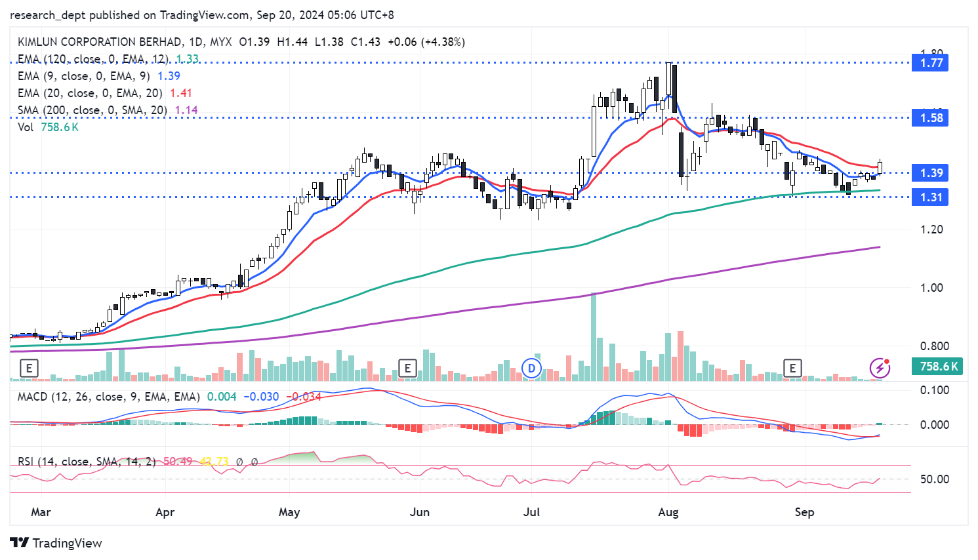Click the 758.6K volume axis label
This screenshot has width=978, height=560.
click(937, 367)
